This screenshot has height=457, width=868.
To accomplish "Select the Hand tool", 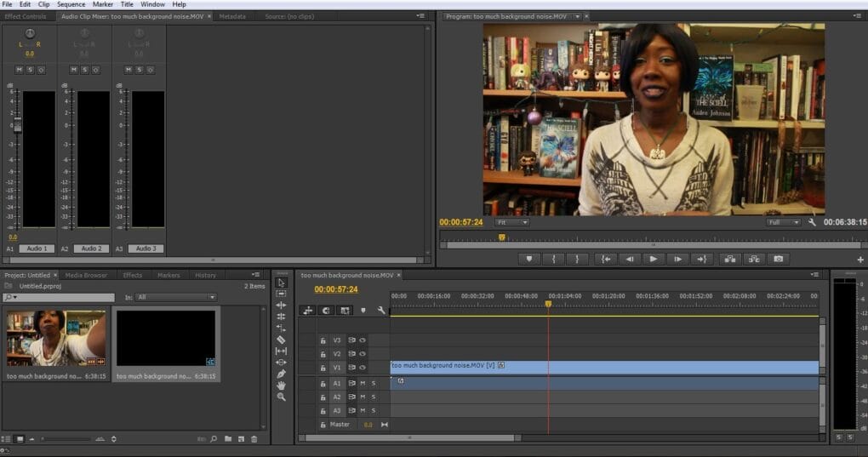I will [281, 386].
